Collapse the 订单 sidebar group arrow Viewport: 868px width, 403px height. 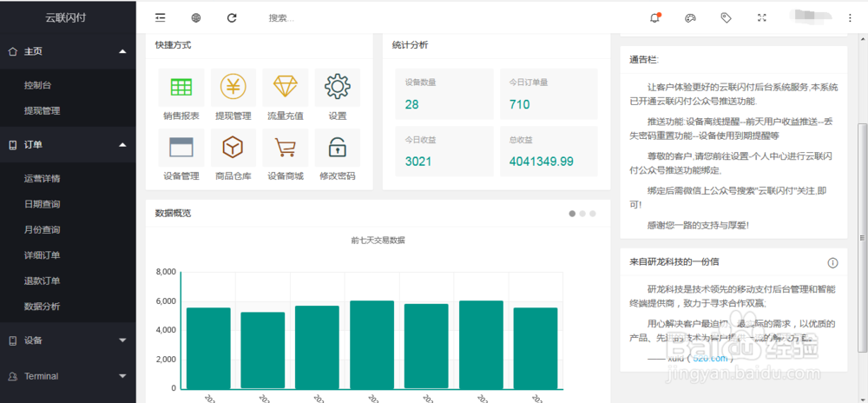[123, 144]
